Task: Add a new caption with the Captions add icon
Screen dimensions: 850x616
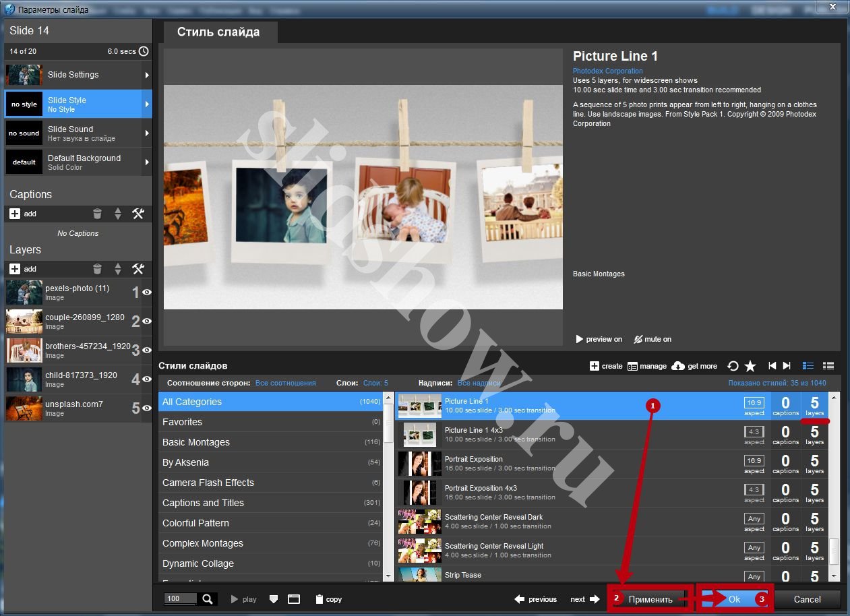Action: pos(15,214)
